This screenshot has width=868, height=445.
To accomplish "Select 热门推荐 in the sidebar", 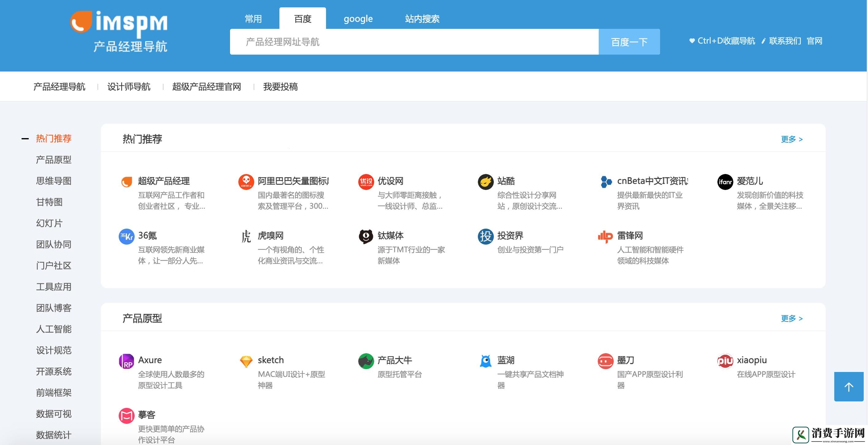I will 54,138.
